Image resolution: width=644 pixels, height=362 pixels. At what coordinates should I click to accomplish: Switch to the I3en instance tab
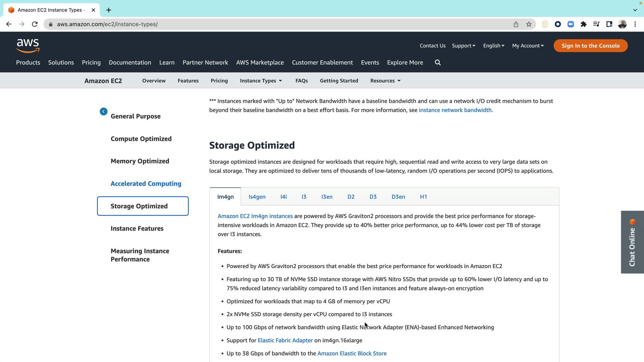(x=327, y=197)
